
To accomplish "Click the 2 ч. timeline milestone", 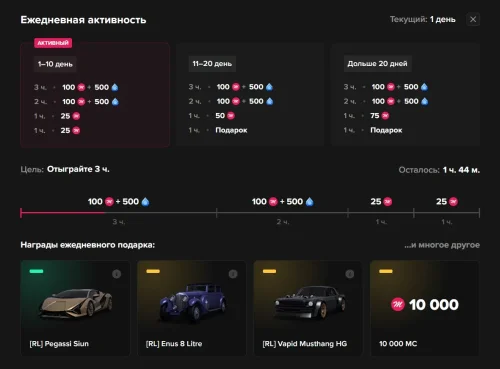I will [282, 222].
